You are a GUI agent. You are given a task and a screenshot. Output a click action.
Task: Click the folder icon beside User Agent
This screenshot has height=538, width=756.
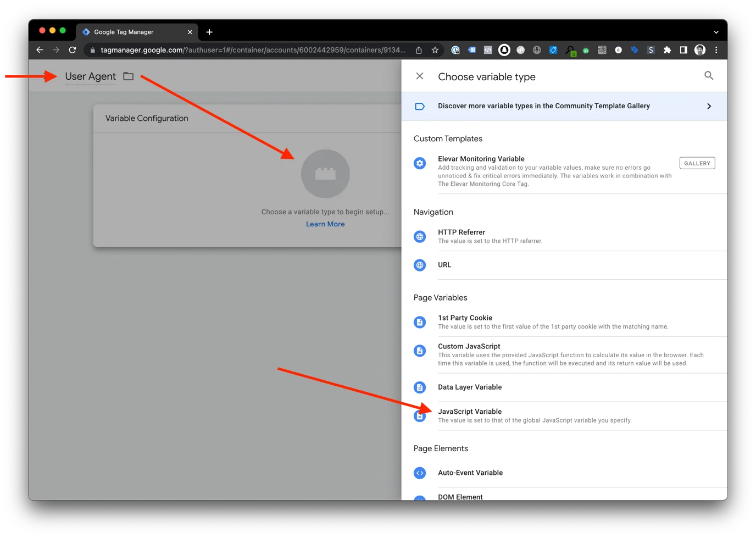point(129,76)
